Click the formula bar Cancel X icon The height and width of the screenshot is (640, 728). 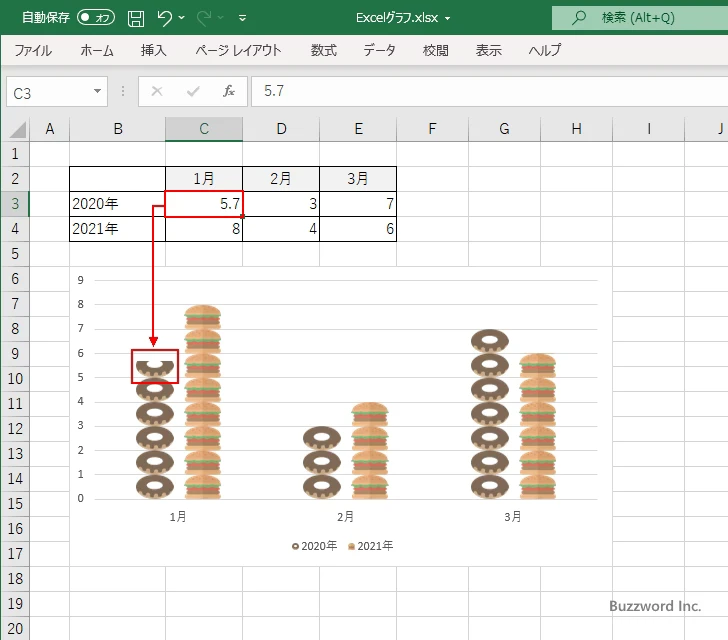[156, 91]
